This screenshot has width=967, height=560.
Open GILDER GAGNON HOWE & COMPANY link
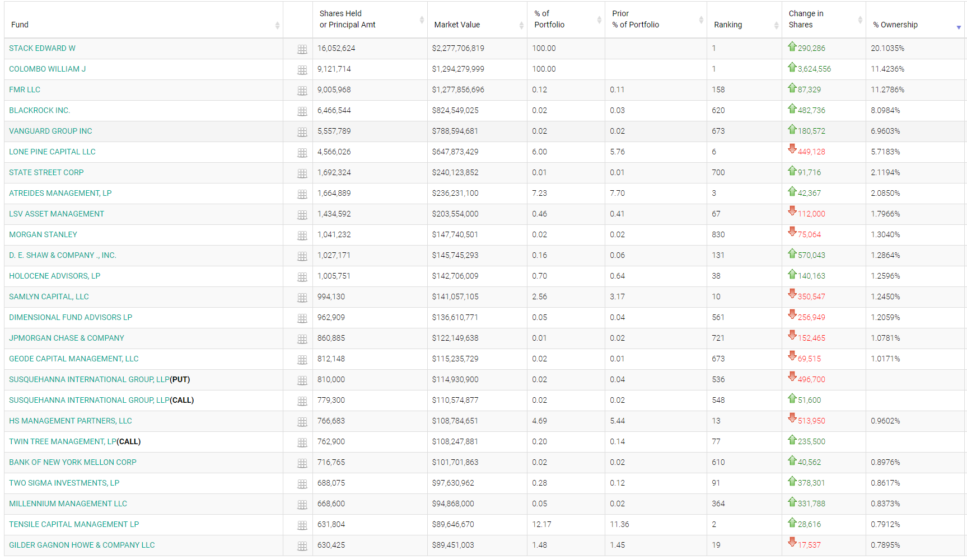click(x=82, y=545)
